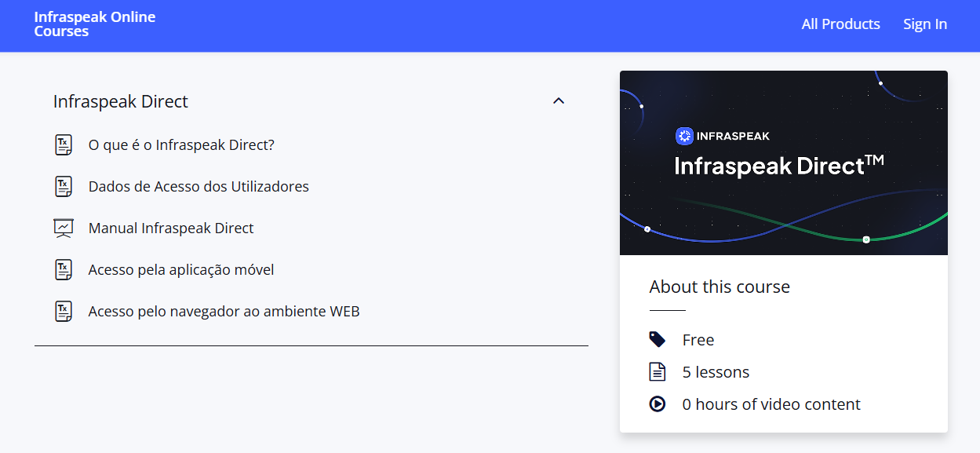Click the "0 hours of video content" text

coord(771,404)
